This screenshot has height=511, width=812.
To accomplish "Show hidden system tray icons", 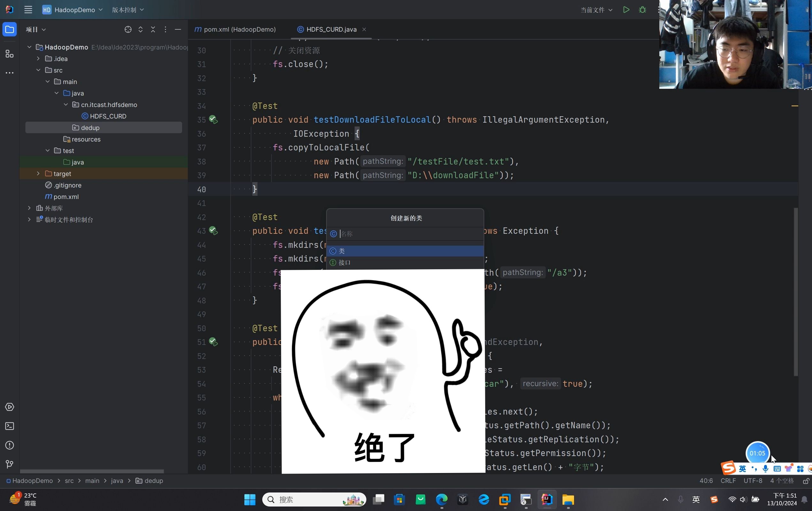I will point(665,500).
